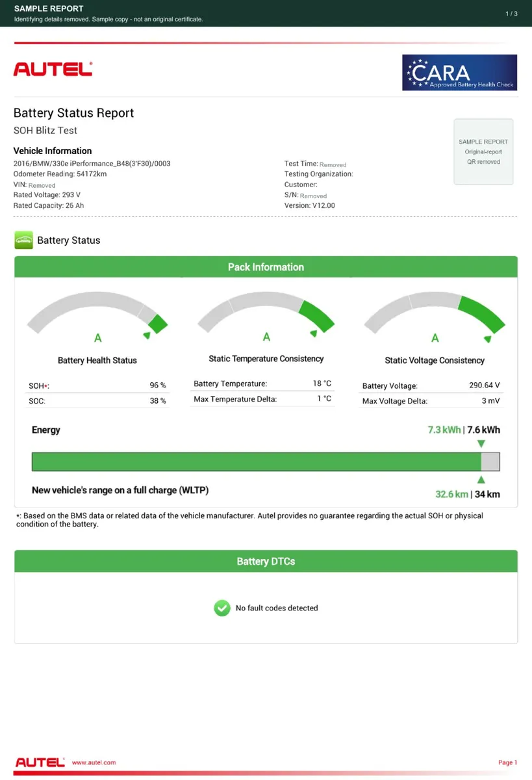The image size is (532, 780).
Task: Click the Max Voltage Delta 3 mV value
Action: pyautogui.click(x=491, y=401)
